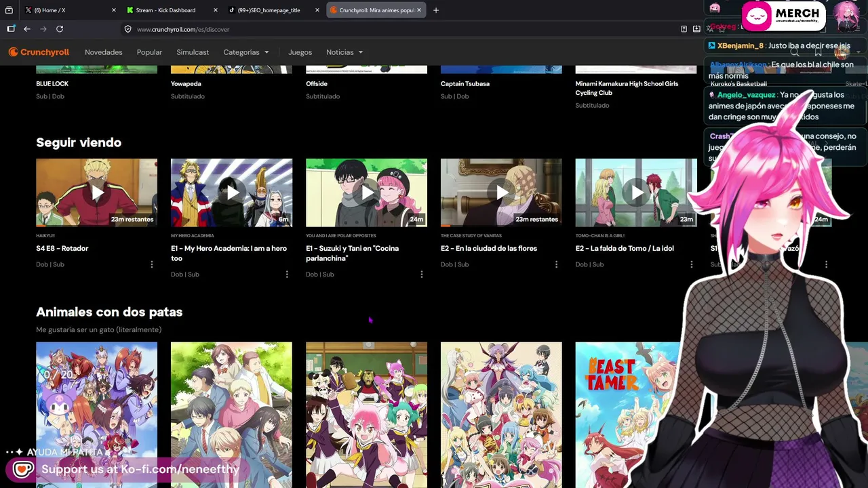Open the Offside series link

pyautogui.click(x=317, y=83)
